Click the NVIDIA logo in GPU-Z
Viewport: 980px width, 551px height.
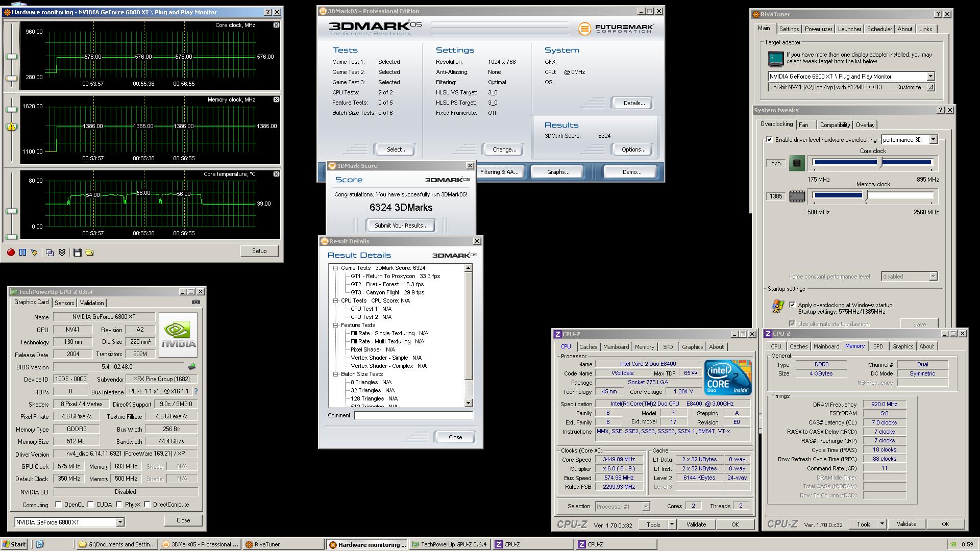tap(178, 335)
